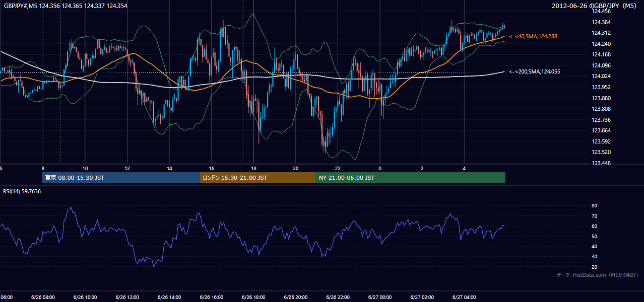Click RSI scale value 70
The height and width of the screenshot is (302, 644).
(594, 216)
